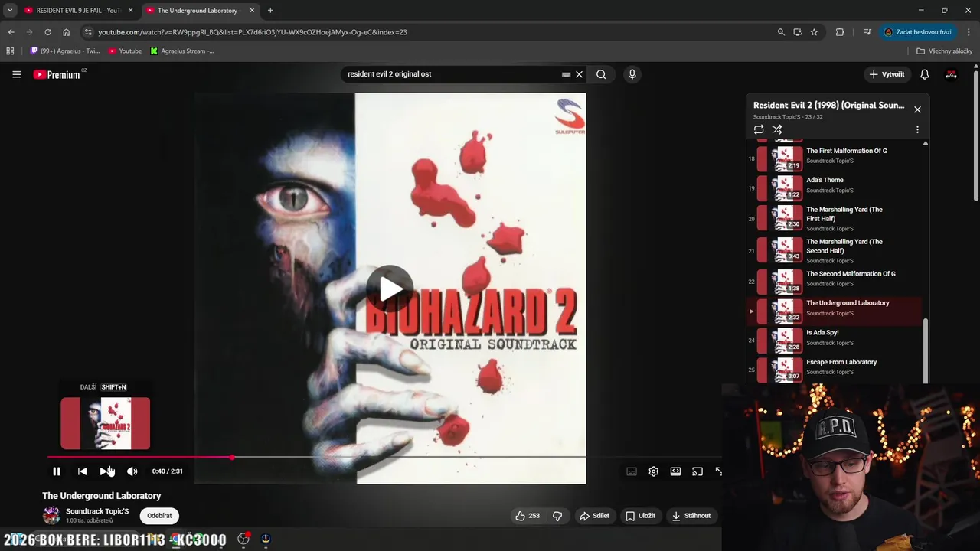Switch to theater mode view
This screenshot has height=551, width=980.
[675, 471]
